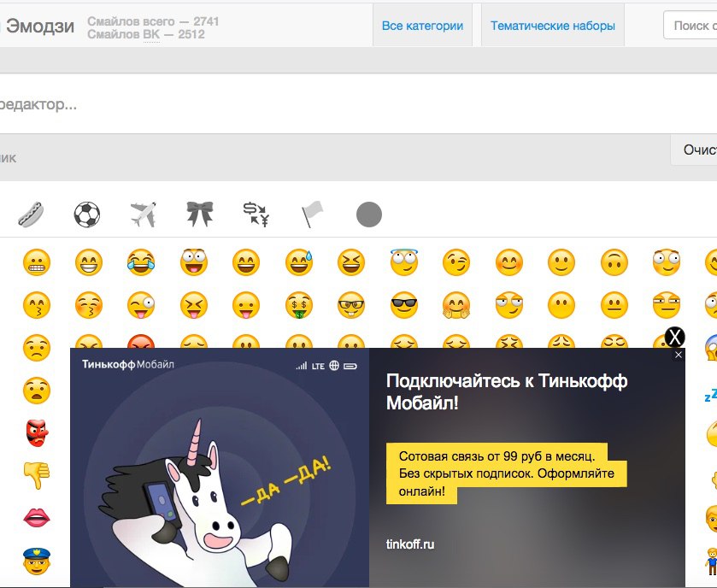
Task: Click the yellow Сотовая связь offer text
Action: click(506, 473)
